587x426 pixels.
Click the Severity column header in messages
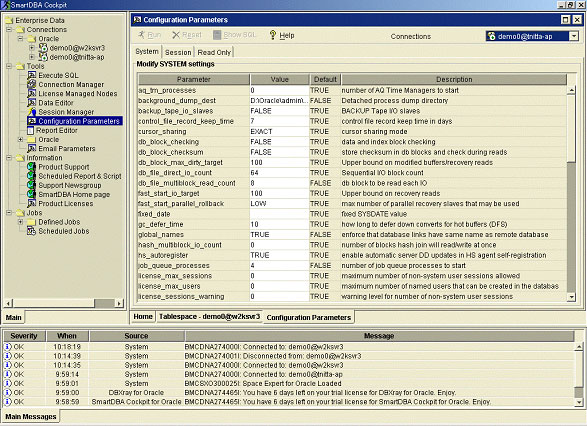coord(24,336)
